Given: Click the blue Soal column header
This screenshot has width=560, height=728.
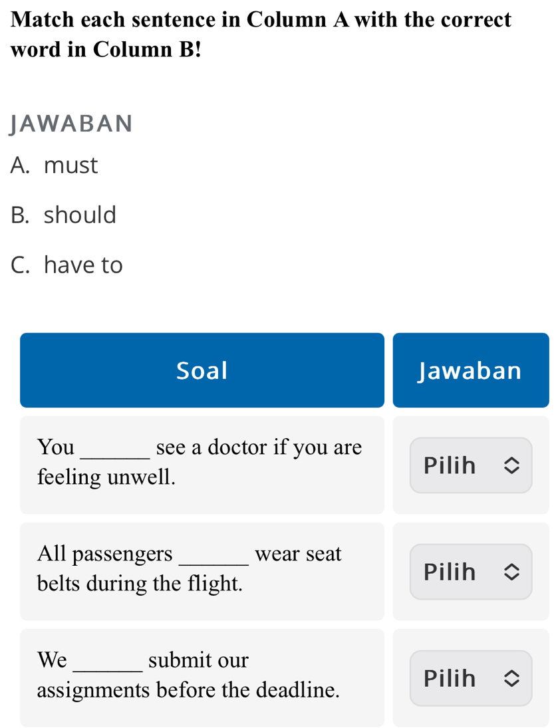Looking at the screenshot, I should [202, 370].
